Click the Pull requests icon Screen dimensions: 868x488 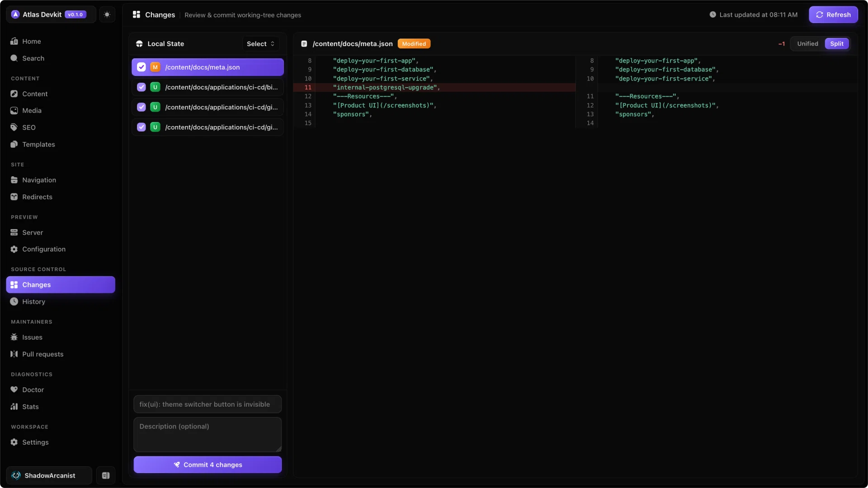click(14, 354)
